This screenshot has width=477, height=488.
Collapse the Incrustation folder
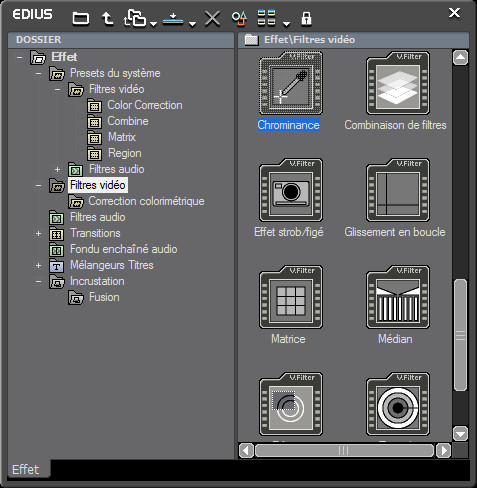(39, 281)
